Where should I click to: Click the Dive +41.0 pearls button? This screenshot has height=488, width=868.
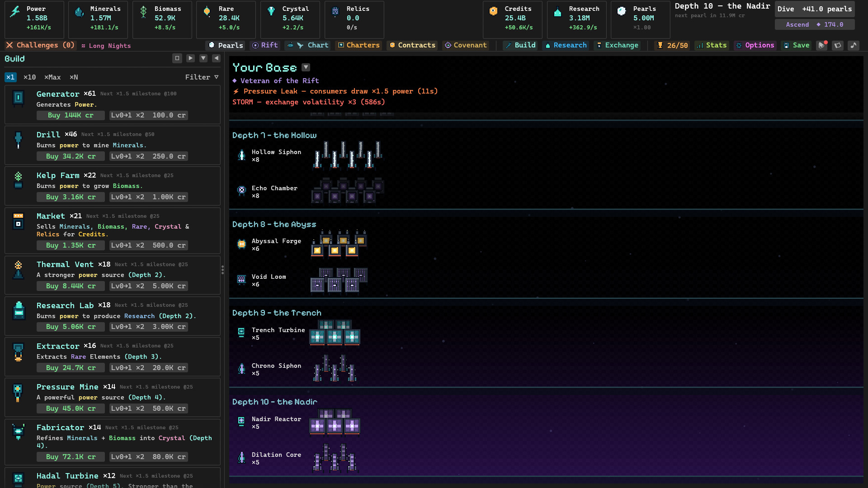tap(815, 9)
